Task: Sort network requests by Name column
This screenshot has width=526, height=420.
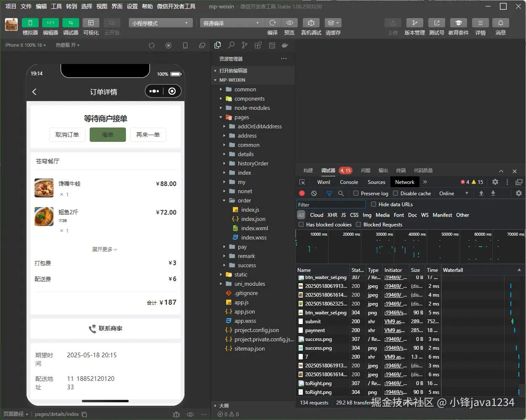Action: click(x=322, y=270)
